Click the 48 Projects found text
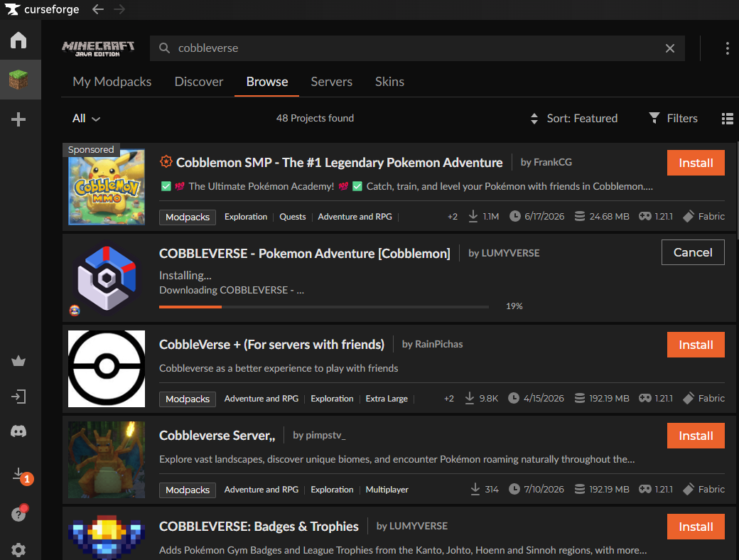 (315, 118)
